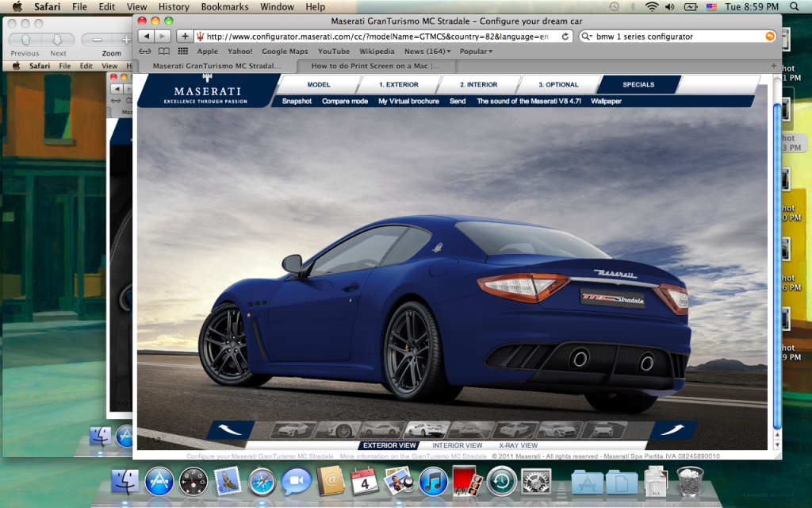Open the 3. OPTIONAL configurator step

(558, 84)
